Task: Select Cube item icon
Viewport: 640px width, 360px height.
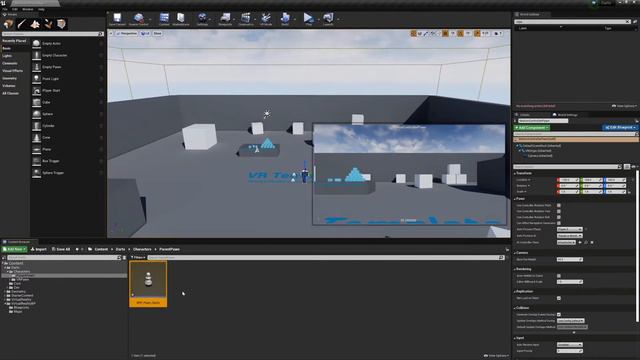Action: pos(36,102)
